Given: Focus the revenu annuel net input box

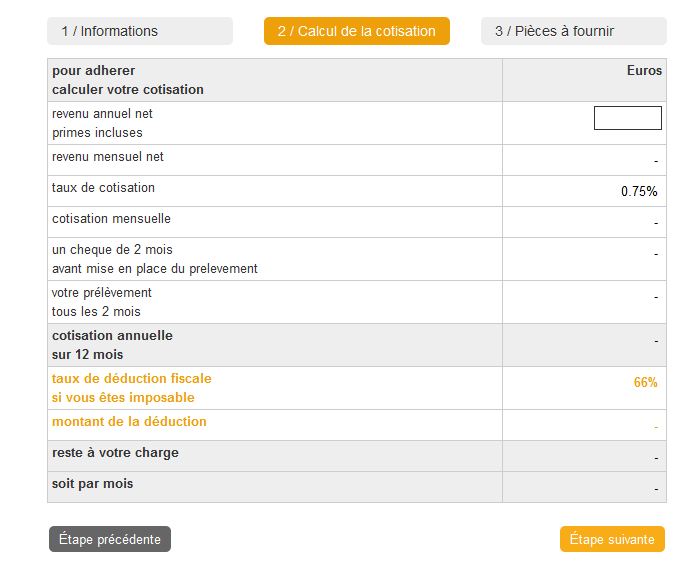Looking at the screenshot, I should pos(627,118).
